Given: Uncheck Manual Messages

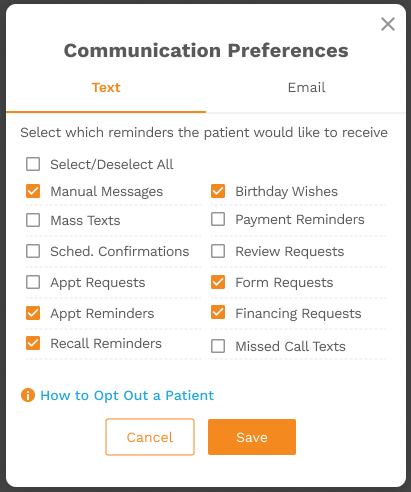Looking at the screenshot, I should coord(33,191).
